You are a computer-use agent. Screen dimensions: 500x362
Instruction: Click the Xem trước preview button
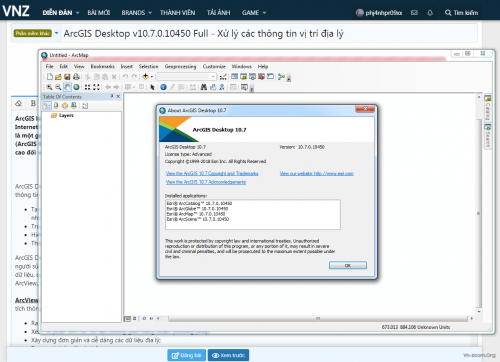[229, 355]
